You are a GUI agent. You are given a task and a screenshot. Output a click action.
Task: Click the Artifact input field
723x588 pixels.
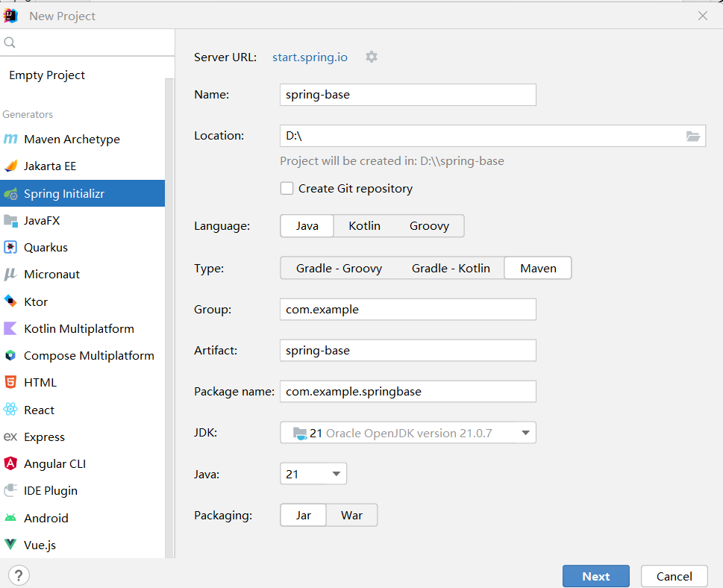(x=408, y=350)
